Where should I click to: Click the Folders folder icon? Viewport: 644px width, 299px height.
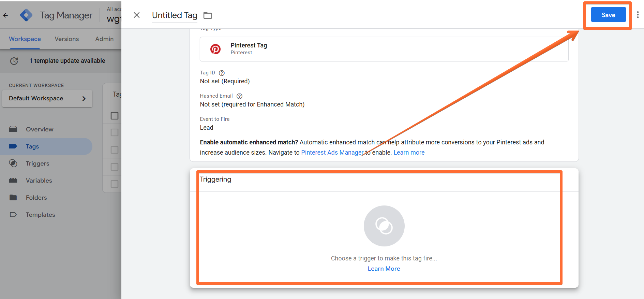[x=13, y=197]
